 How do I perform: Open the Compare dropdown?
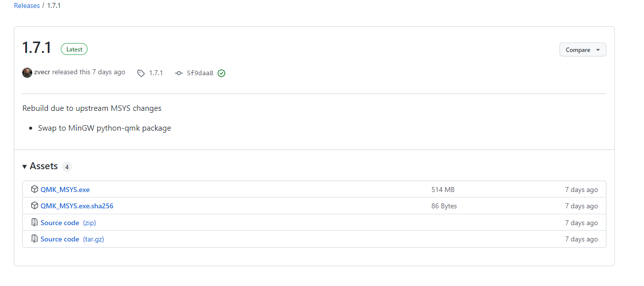[583, 50]
